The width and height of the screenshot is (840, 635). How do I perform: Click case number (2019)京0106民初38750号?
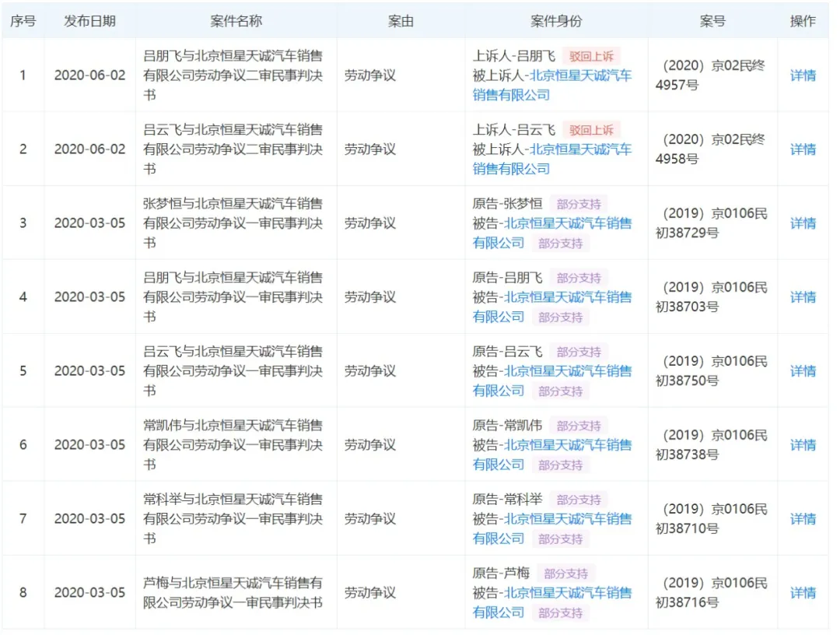712,371
